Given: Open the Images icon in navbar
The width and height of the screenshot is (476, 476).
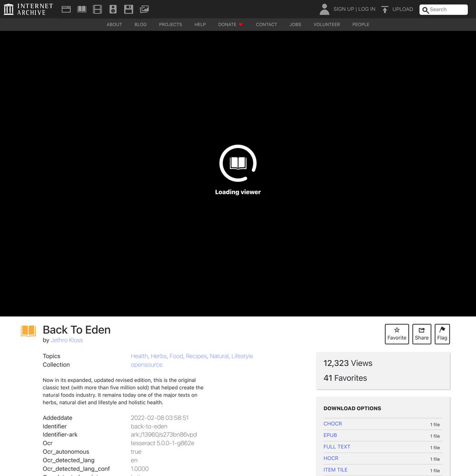Looking at the screenshot, I should [x=144, y=10].
